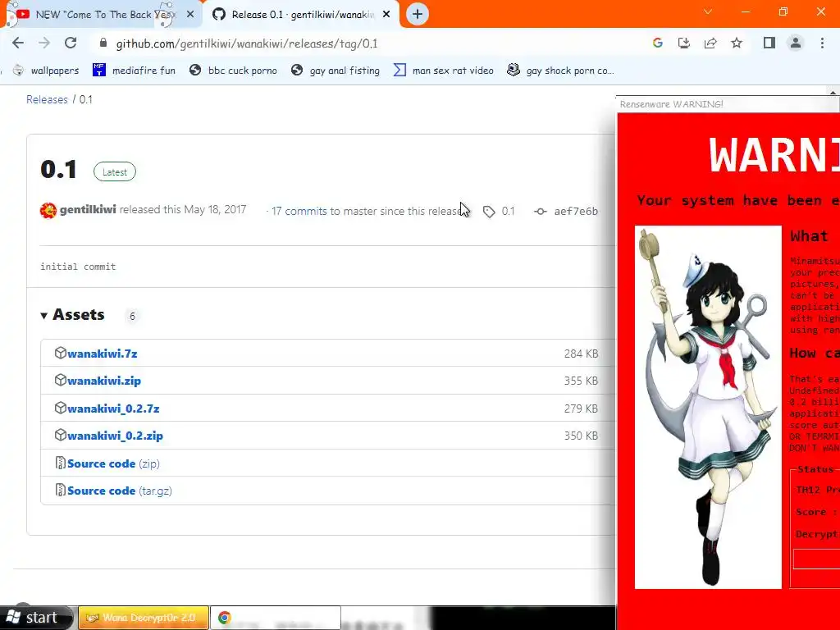Download wanakiwi.zip asset
This screenshot has height=630, width=840.
click(104, 381)
